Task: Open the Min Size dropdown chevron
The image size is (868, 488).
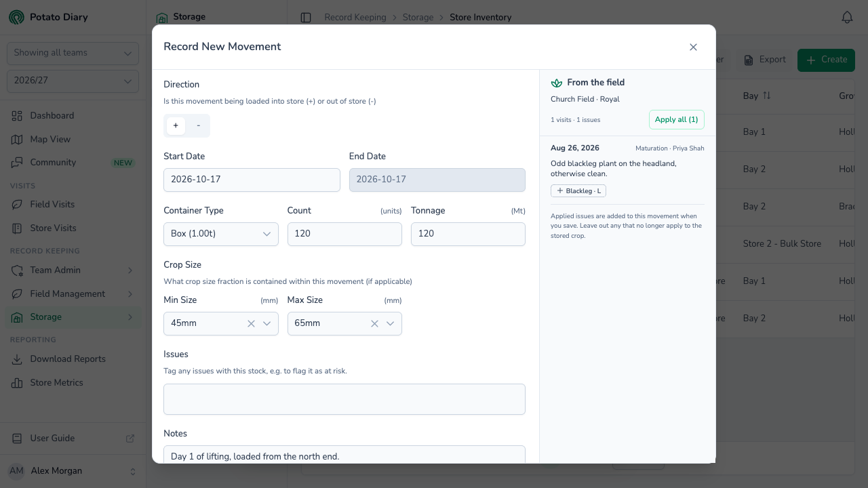Action: click(267, 324)
